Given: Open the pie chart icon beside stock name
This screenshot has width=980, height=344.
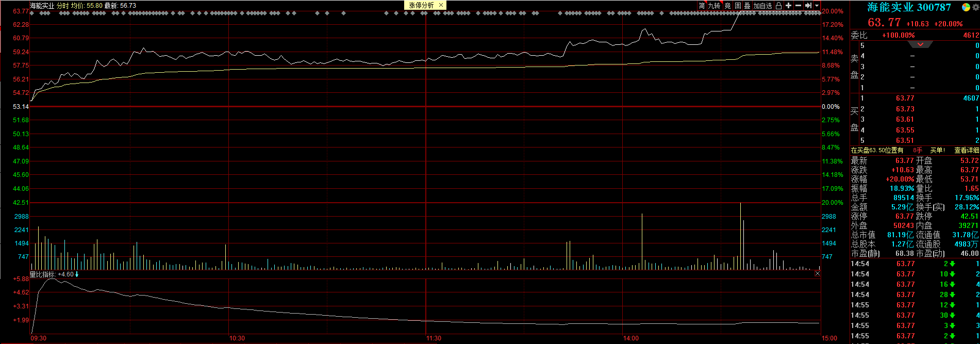Looking at the screenshot, I should pos(966,7).
